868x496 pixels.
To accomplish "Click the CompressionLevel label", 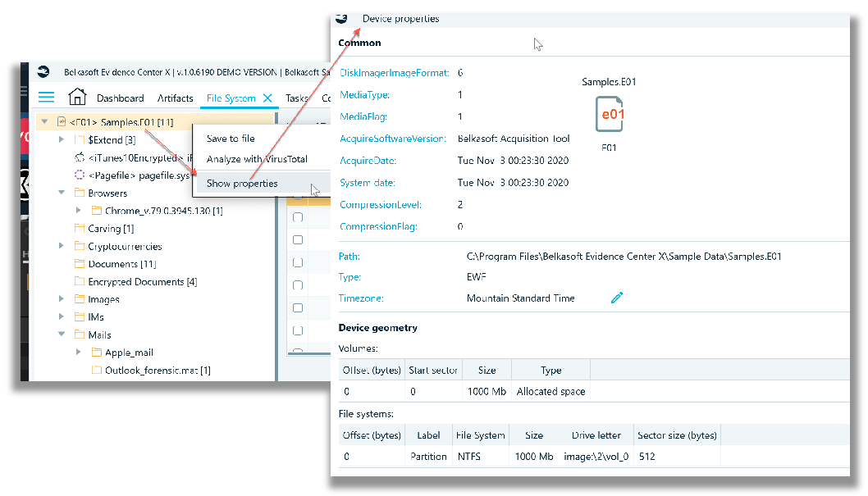I will tap(381, 205).
